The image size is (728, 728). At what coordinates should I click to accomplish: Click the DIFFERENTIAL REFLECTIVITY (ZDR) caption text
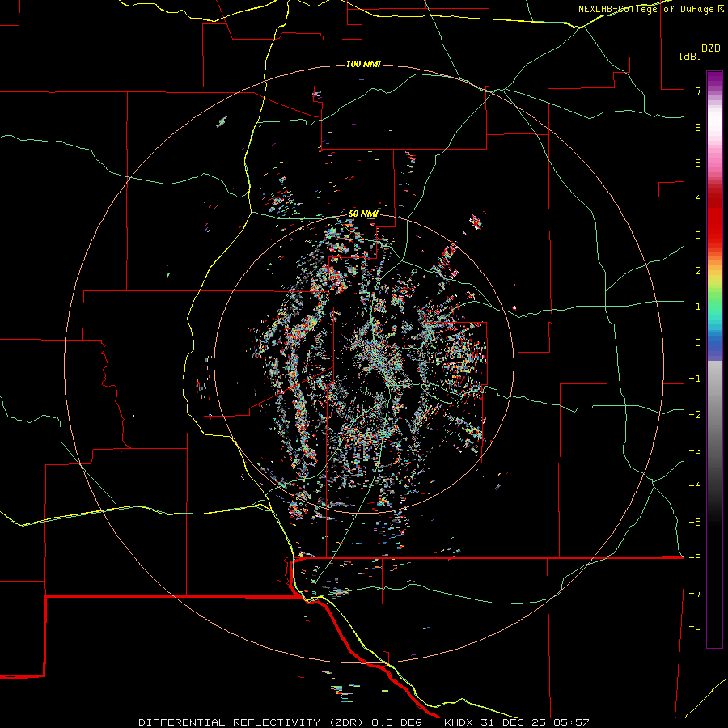click(x=252, y=722)
